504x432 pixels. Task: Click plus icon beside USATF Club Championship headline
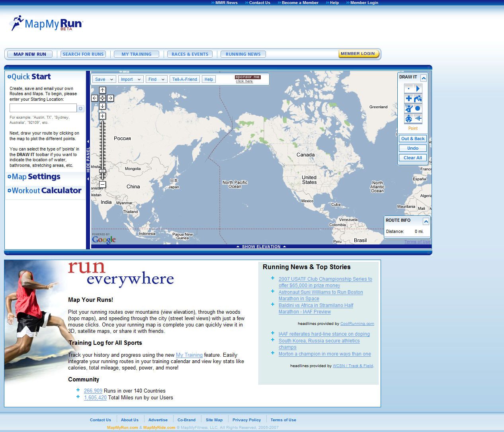tap(273, 278)
